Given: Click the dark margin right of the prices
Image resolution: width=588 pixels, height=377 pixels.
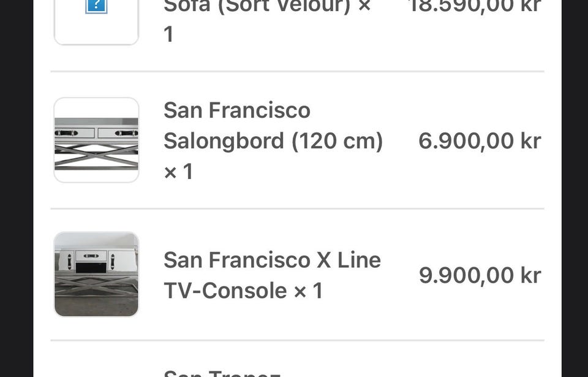Looking at the screenshot, I should [575, 189].
